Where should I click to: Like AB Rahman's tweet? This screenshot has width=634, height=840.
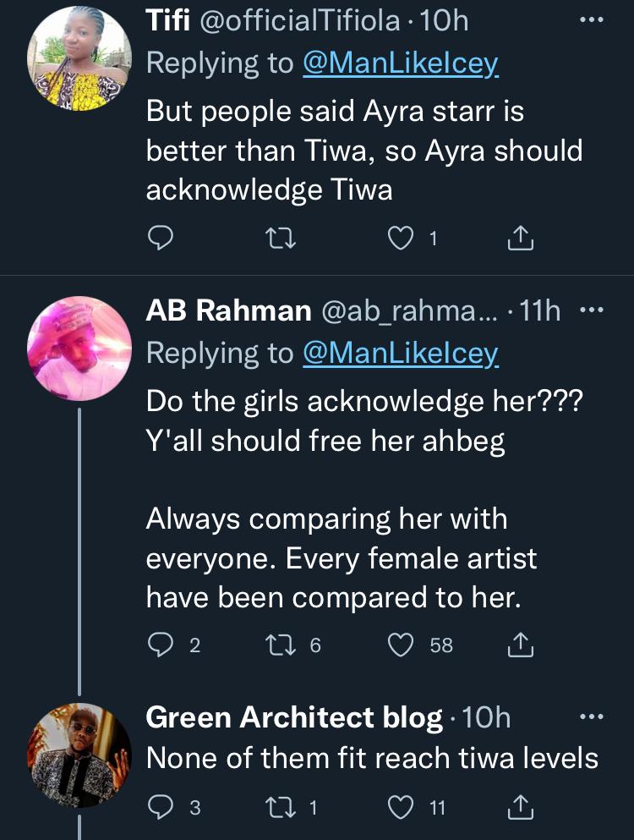point(398,645)
